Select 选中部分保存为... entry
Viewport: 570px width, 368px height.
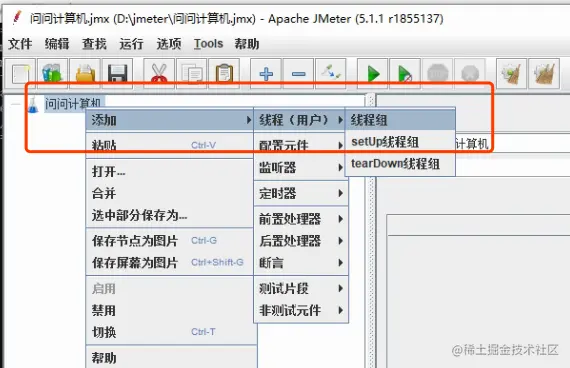tap(170, 215)
